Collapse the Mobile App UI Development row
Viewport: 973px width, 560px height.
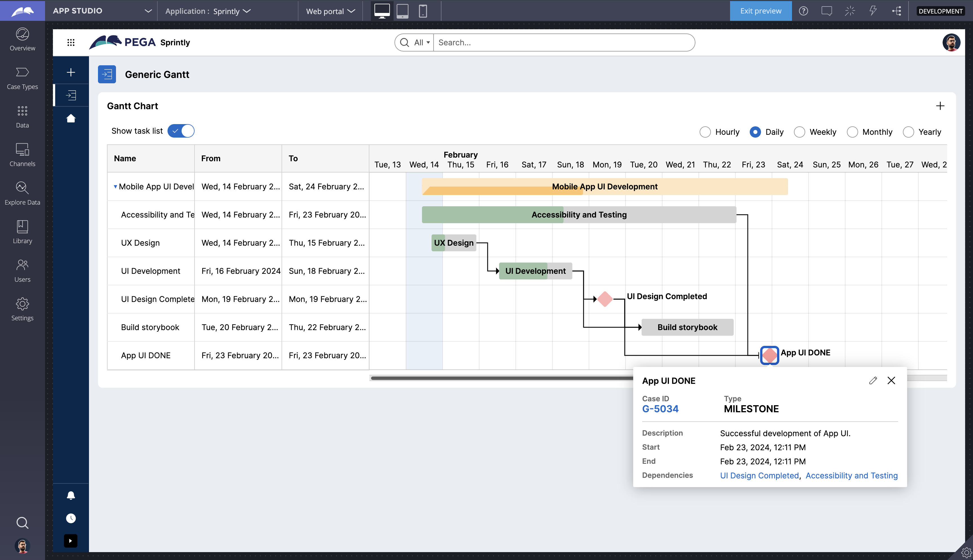pyautogui.click(x=115, y=187)
